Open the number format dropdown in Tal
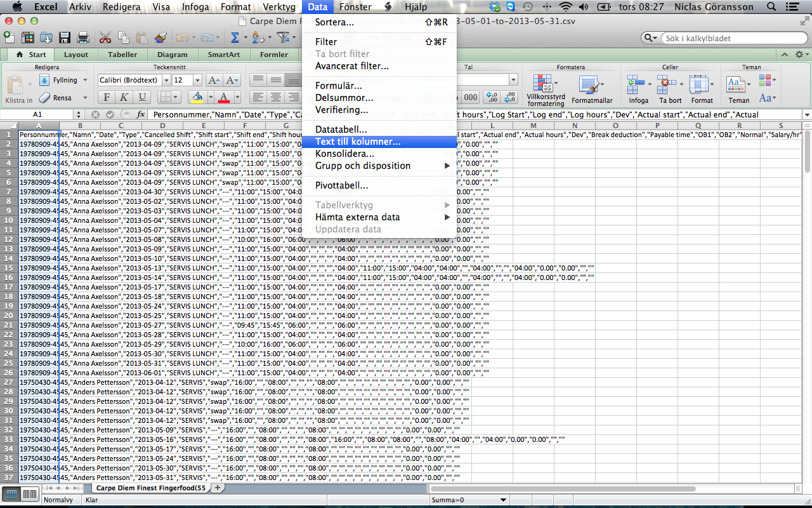The image size is (812, 508). point(513,79)
